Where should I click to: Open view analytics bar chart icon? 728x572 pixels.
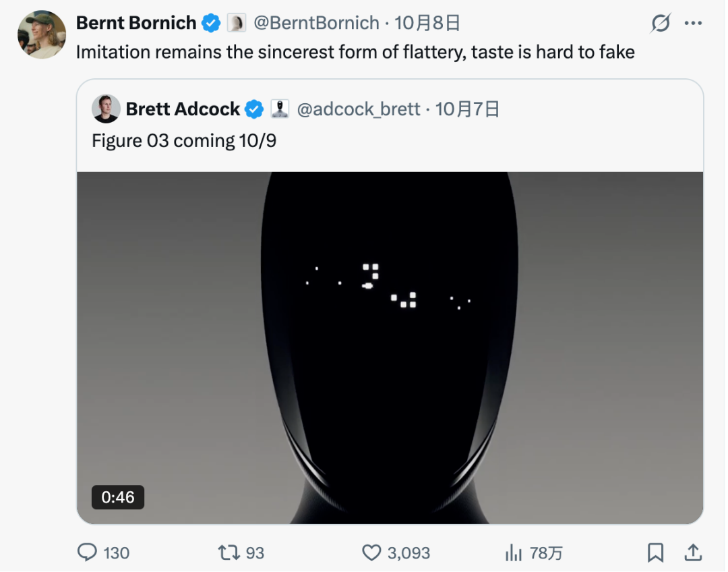(514, 553)
